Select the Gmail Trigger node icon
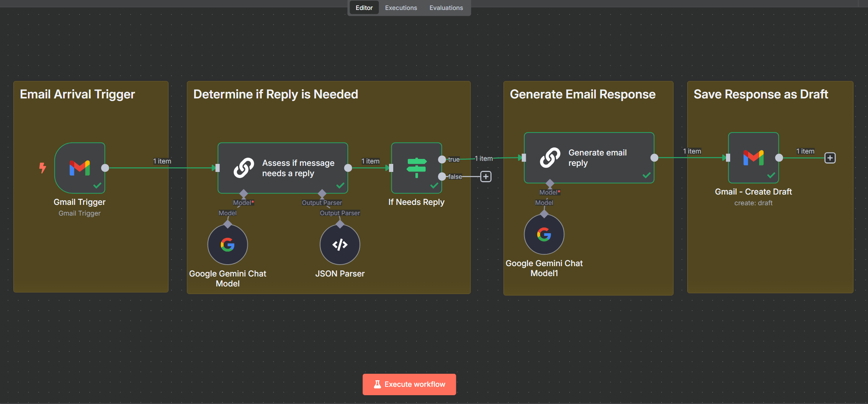 80,168
